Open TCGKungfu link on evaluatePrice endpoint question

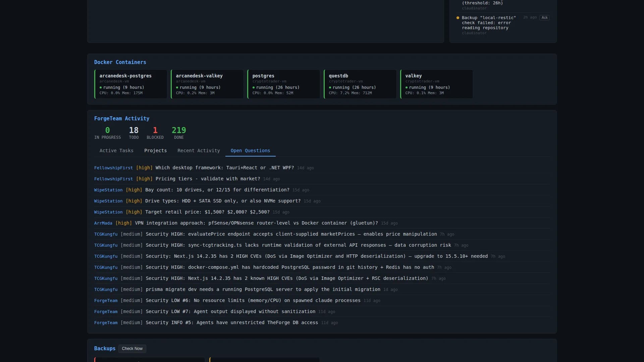(x=106, y=234)
